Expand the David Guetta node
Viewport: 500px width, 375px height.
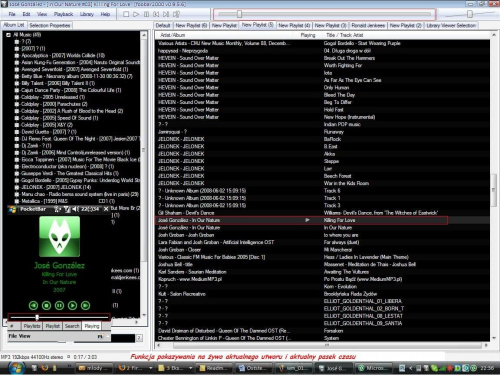tap(17, 132)
